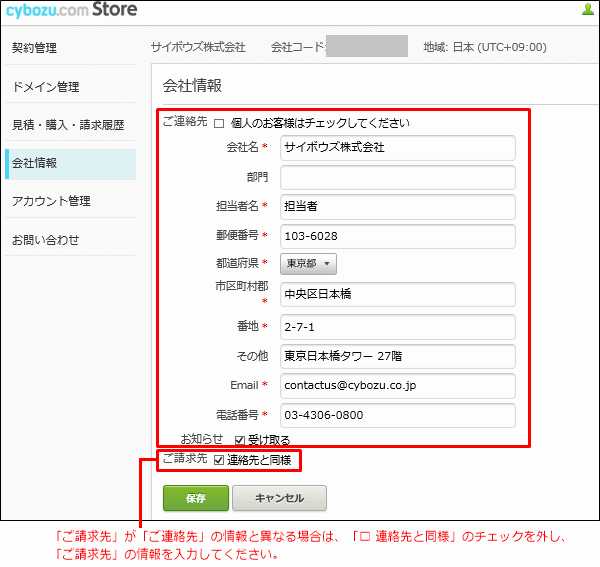The height and width of the screenshot is (567, 600).
Task: Open 契約管理 in the sidebar
Action: 35,48
